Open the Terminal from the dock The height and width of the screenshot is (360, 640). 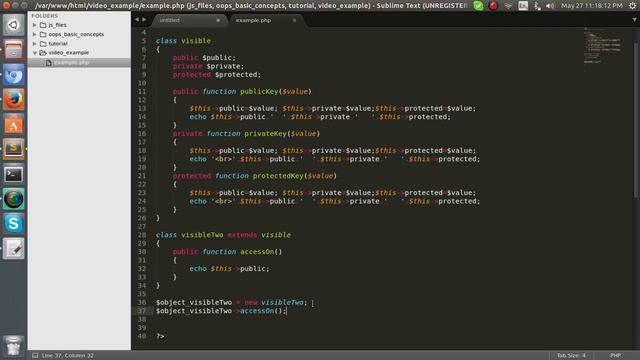point(13,174)
